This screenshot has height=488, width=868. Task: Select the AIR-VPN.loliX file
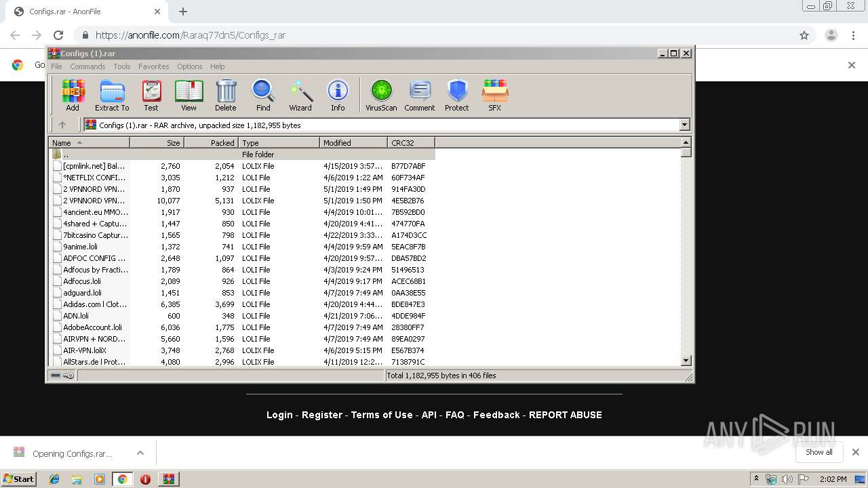tap(85, 350)
